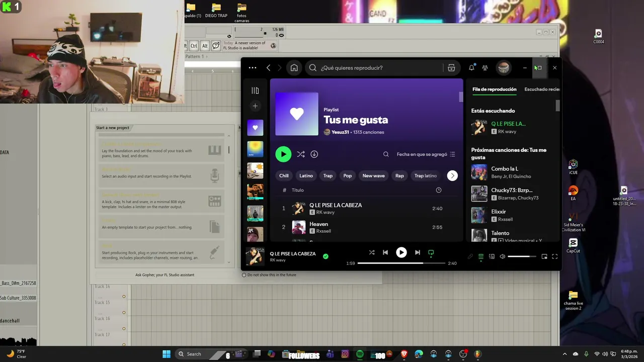Open Windows Start menu

(x=167, y=354)
